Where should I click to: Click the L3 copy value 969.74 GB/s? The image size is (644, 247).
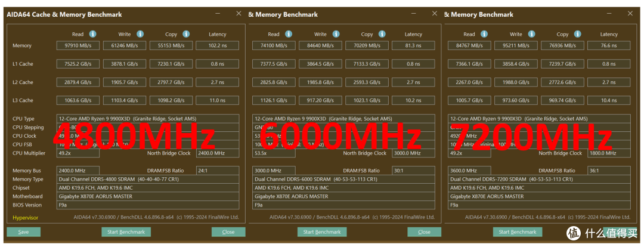pos(563,100)
